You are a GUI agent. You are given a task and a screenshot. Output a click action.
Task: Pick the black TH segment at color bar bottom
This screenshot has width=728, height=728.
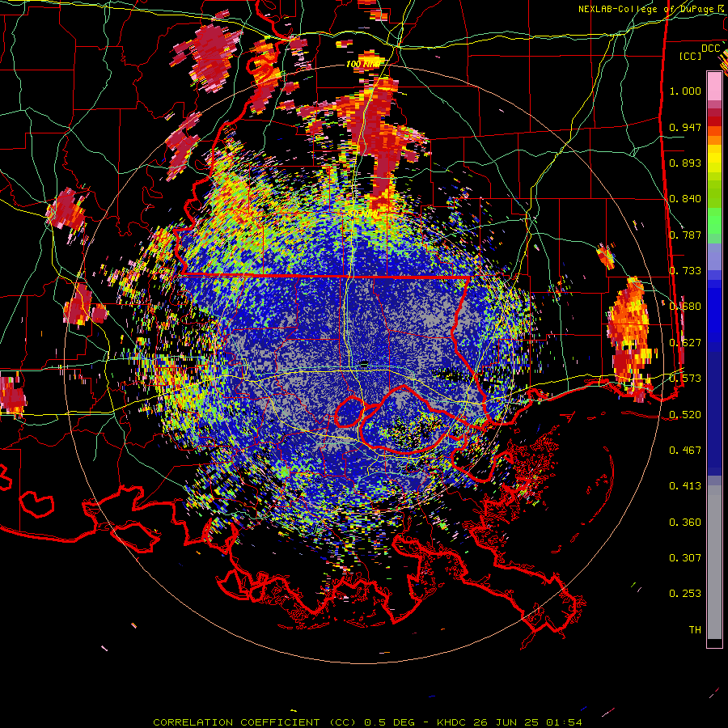pos(714,643)
